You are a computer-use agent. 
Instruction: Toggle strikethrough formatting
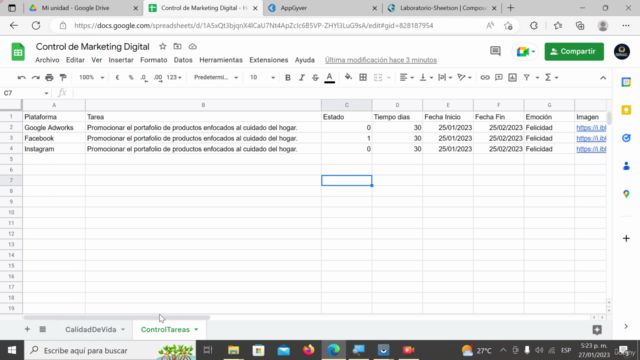(x=315, y=78)
